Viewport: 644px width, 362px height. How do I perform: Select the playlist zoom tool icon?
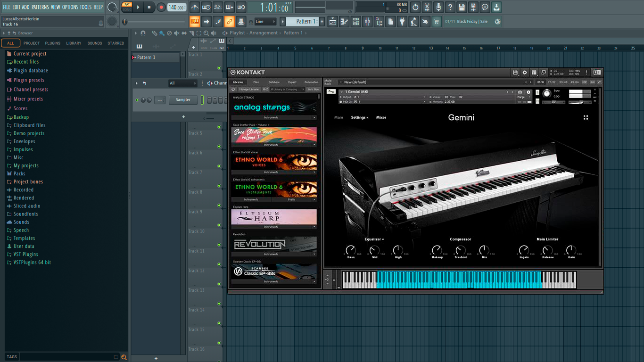pyautogui.click(x=206, y=33)
